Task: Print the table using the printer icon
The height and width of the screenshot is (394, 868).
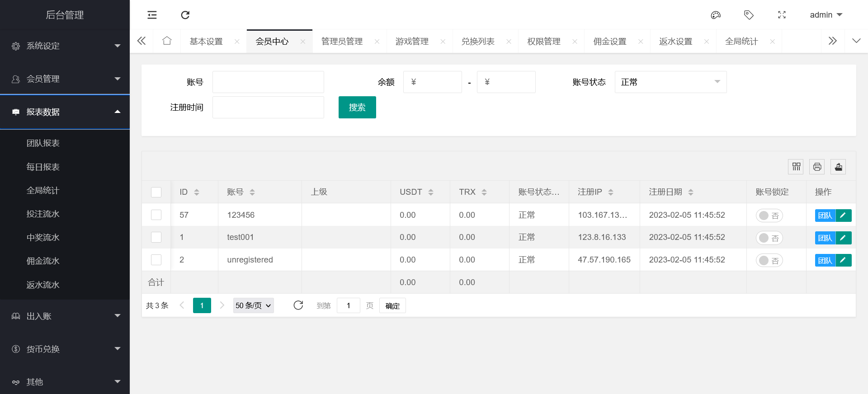Action: click(x=817, y=167)
